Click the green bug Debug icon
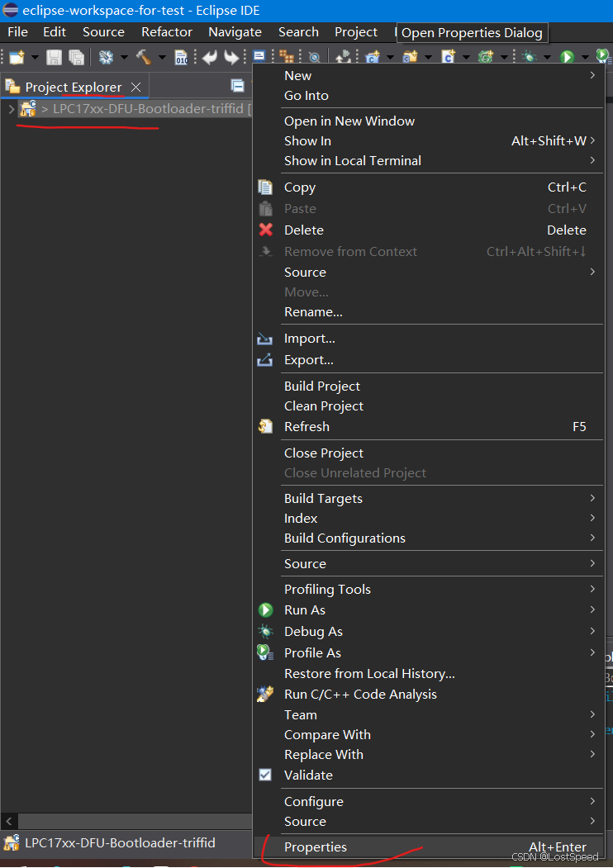The width and height of the screenshot is (613, 868). 530,57
